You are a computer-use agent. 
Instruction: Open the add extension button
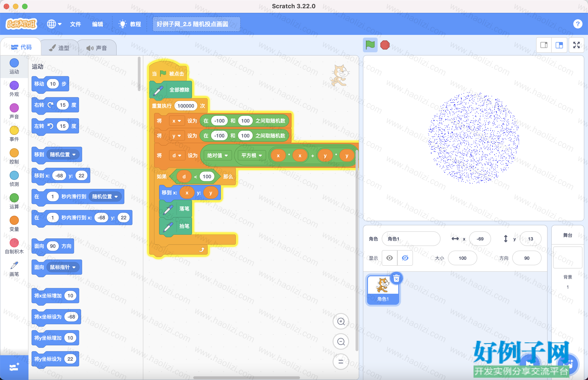(14, 367)
